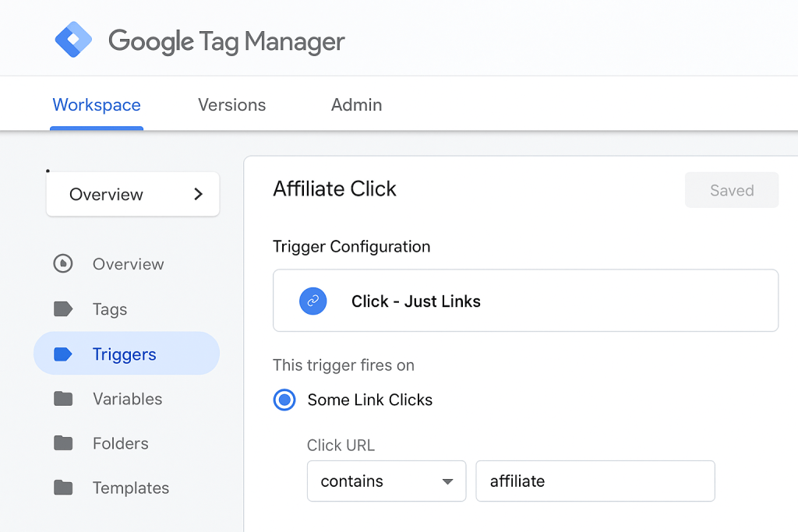Click the Affiliate Click trigger name
This screenshot has height=532, width=798.
[334, 189]
